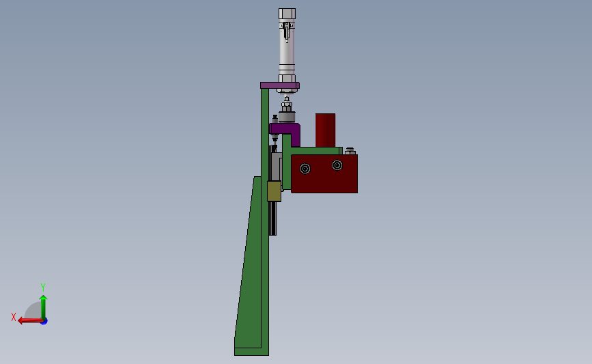Select the right bolt on red block

tap(337, 165)
